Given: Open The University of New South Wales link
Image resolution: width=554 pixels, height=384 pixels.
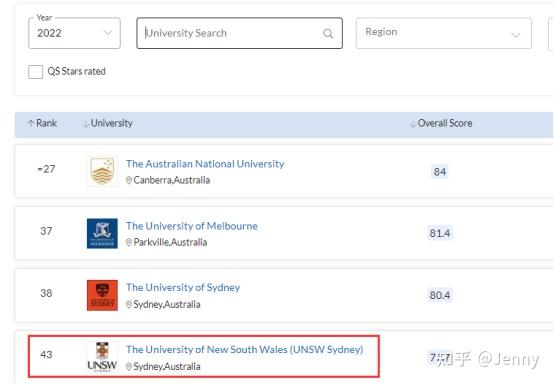Looking at the screenshot, I should [x=244, y=349].
